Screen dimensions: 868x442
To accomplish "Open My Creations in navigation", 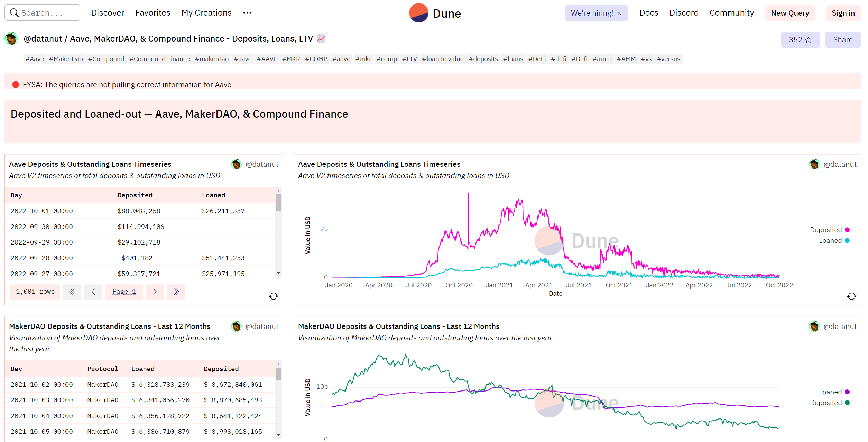I will 206,13.
